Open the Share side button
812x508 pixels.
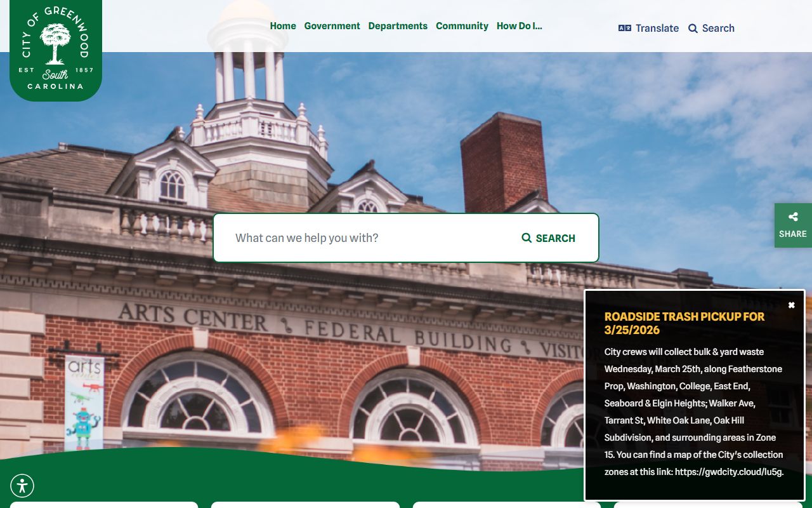click(x=793, y=225)
